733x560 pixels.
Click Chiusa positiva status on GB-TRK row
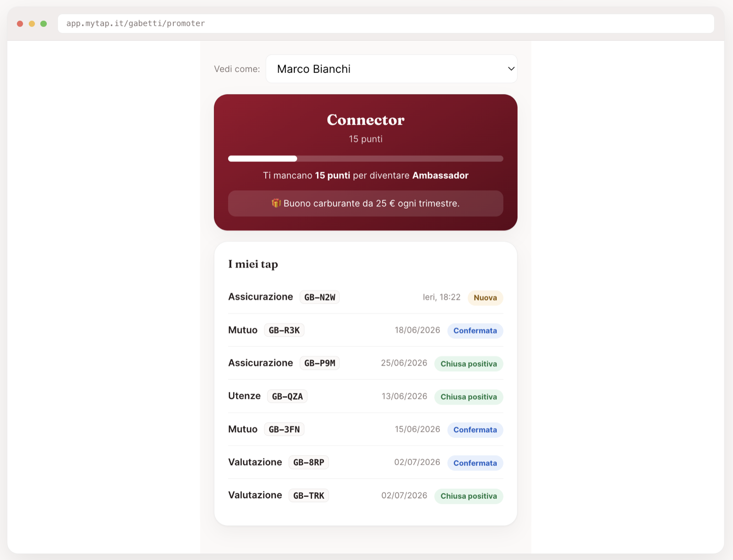pyautogui.click(x=469, y=496)
